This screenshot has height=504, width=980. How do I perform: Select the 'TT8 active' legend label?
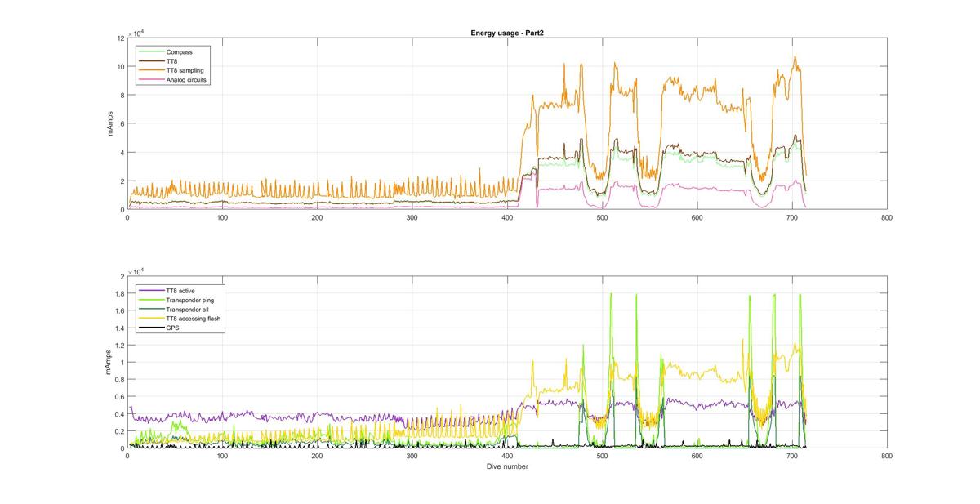pyautogui.click(x=182, y=290)
